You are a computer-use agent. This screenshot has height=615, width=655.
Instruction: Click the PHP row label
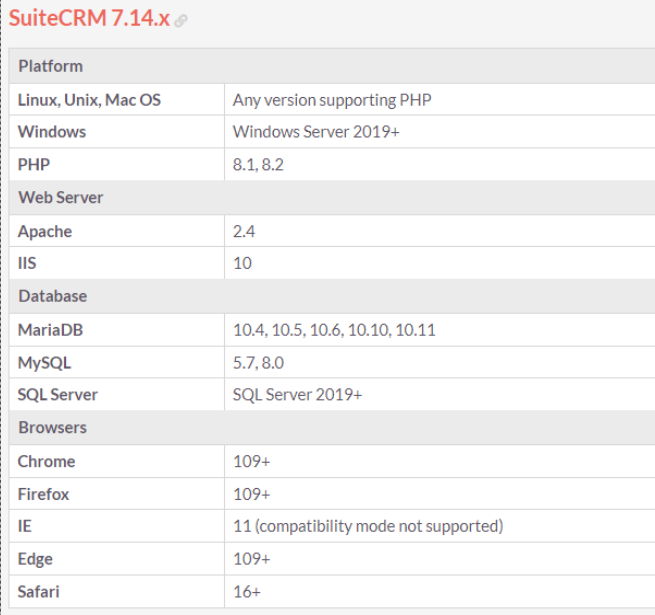click(34, 165)
